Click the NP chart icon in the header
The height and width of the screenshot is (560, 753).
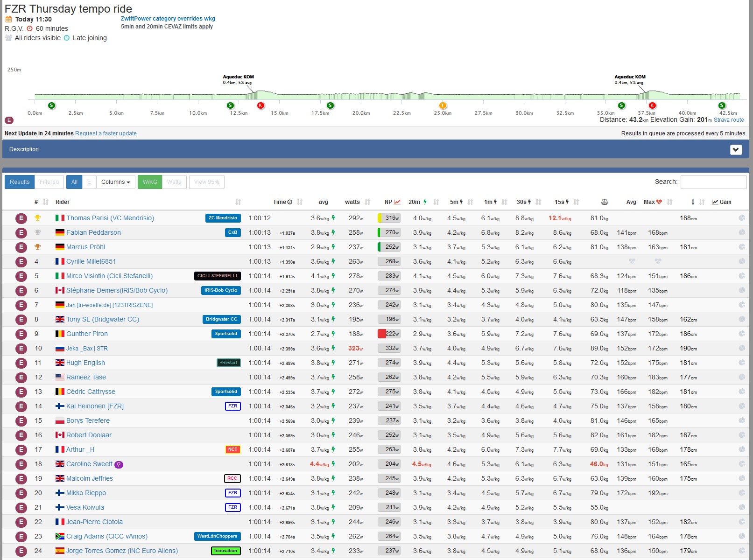[397, 202]
